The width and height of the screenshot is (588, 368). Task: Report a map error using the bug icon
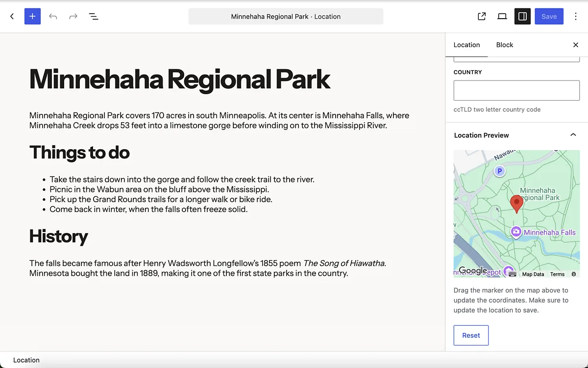click(574, 274)
